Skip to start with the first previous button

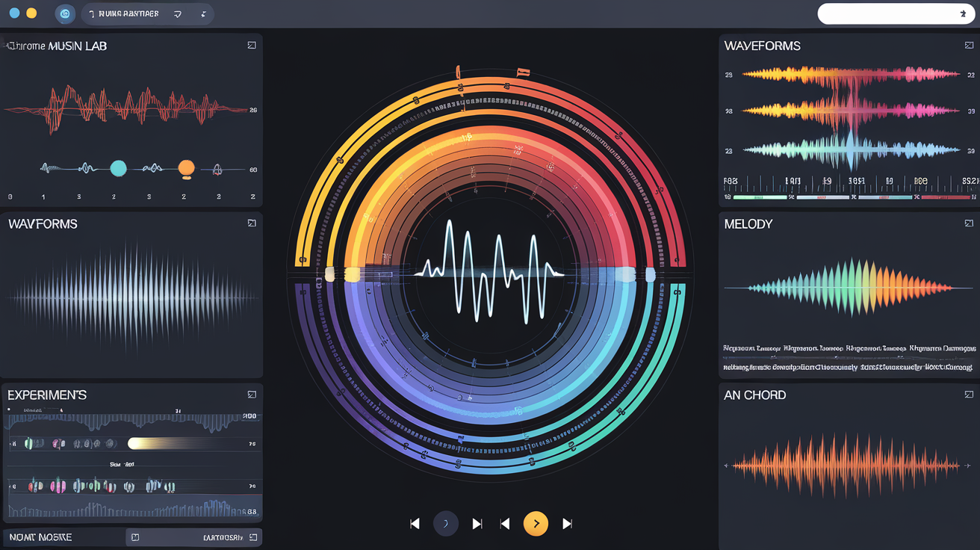415,524
